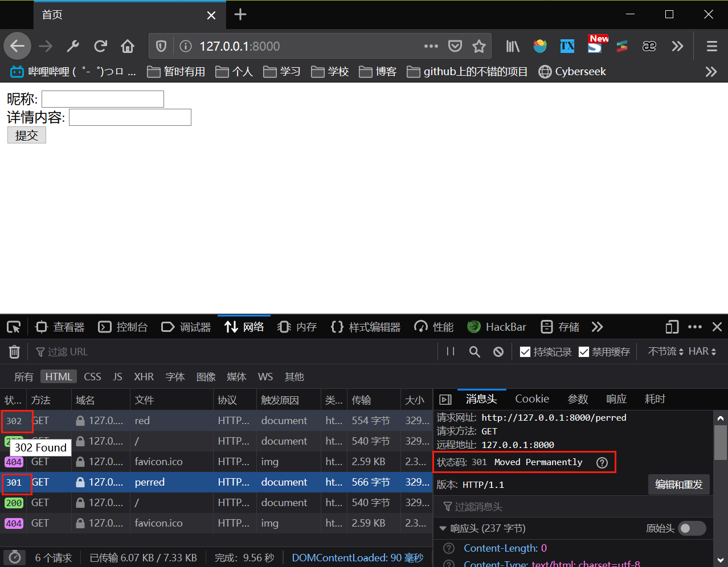
Task: Open a new browser tab
Action: coord(240,14)
